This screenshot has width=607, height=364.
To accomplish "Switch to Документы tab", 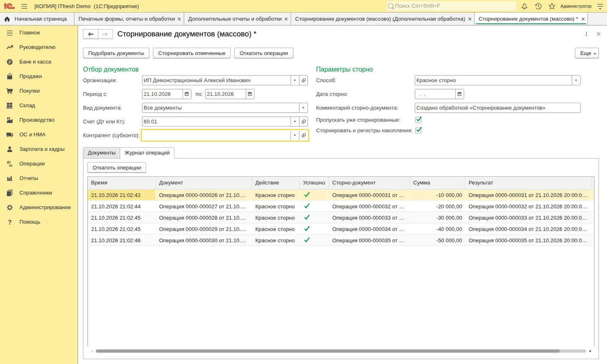I will click(x=101, y=153).
